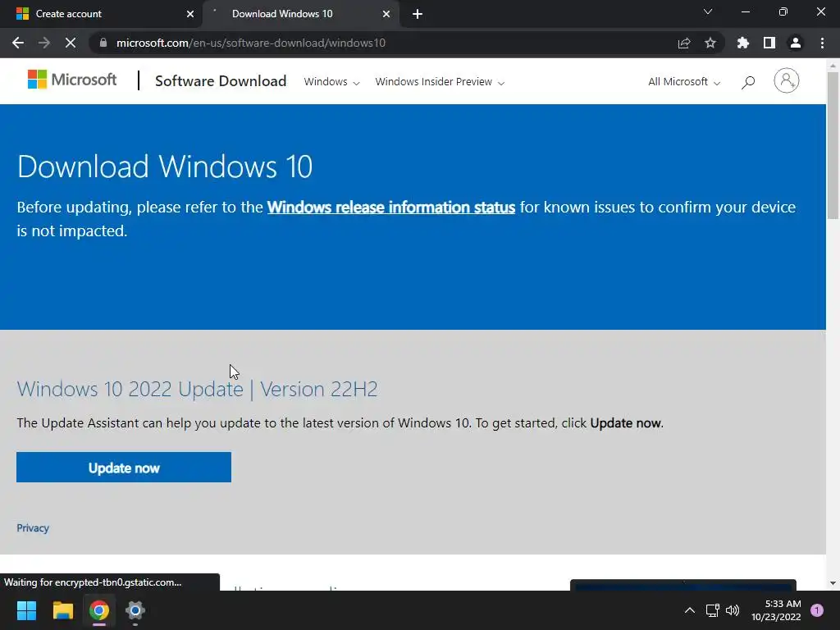Open the Chrome profile avatar
This screenshot has height=630, width=840.
(796, 43)
